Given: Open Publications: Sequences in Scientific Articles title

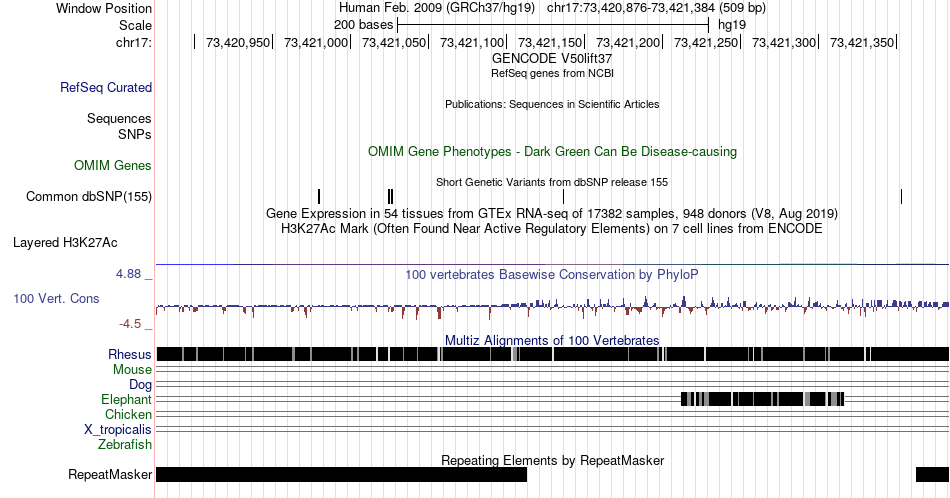Looking at the screenshot, I should [x=552, y=104].
